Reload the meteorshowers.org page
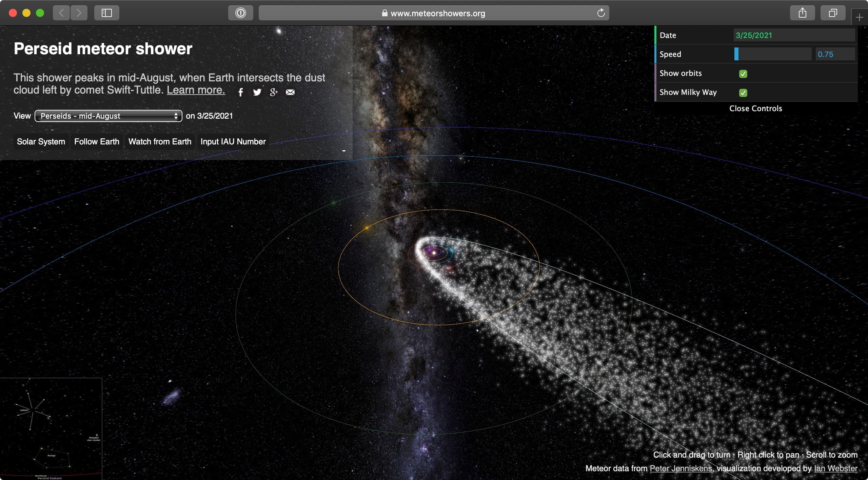Viewport: 868px width, 480px height. 601,13
